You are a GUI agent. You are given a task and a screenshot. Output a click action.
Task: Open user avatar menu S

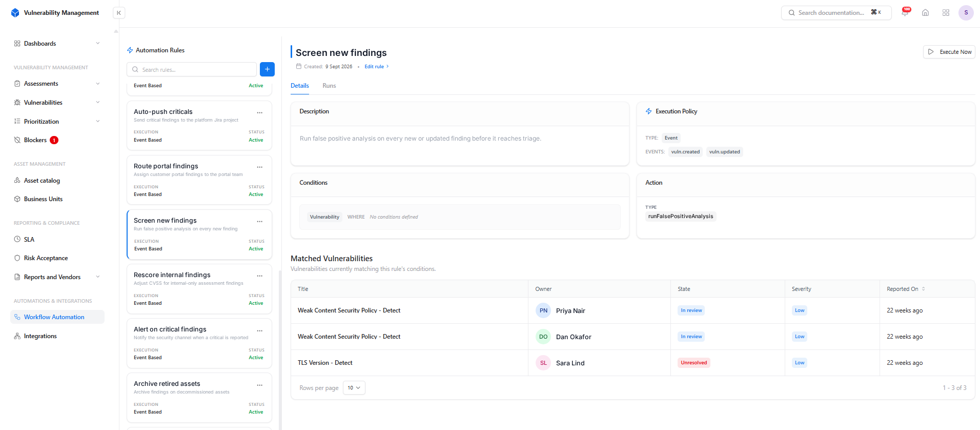pyautogui.click(x=966, y=13)
